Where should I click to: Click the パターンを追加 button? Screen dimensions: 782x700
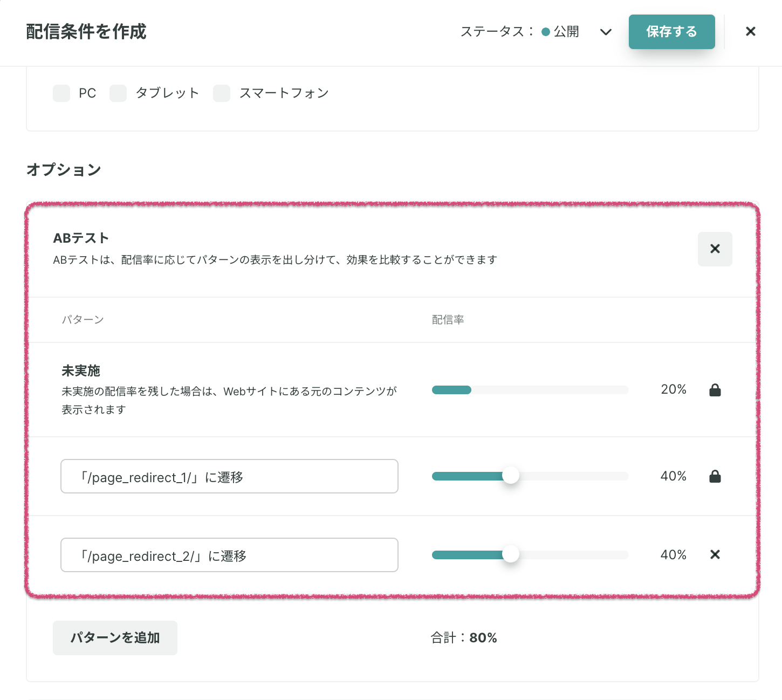pos(115,638)
